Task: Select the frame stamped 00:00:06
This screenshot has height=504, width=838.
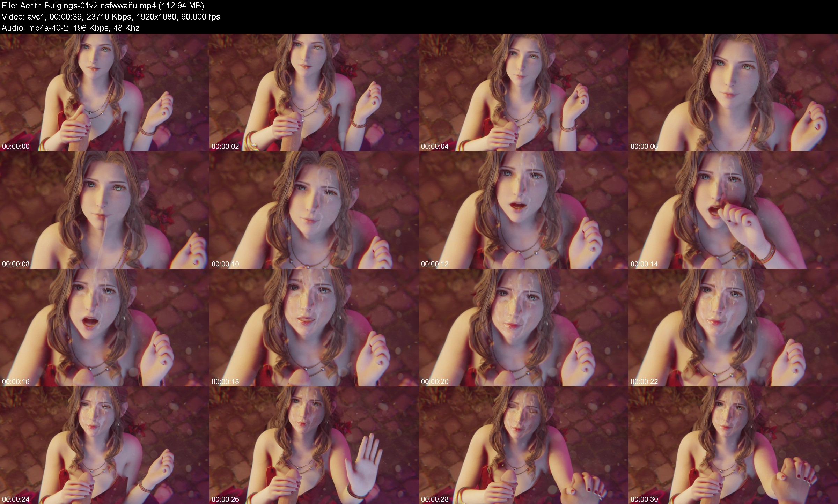Action: (x=733, y=92)
